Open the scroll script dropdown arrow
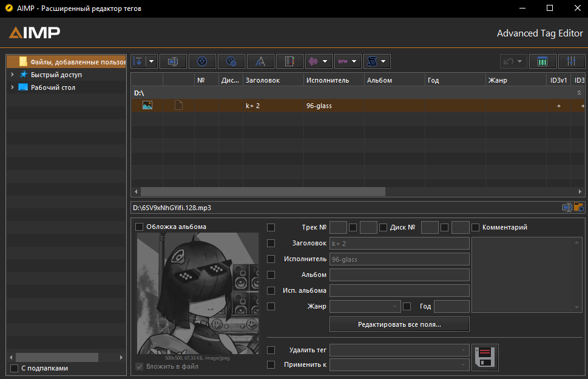The width and height of the screenshot is (588, 379). coord(384,61)
